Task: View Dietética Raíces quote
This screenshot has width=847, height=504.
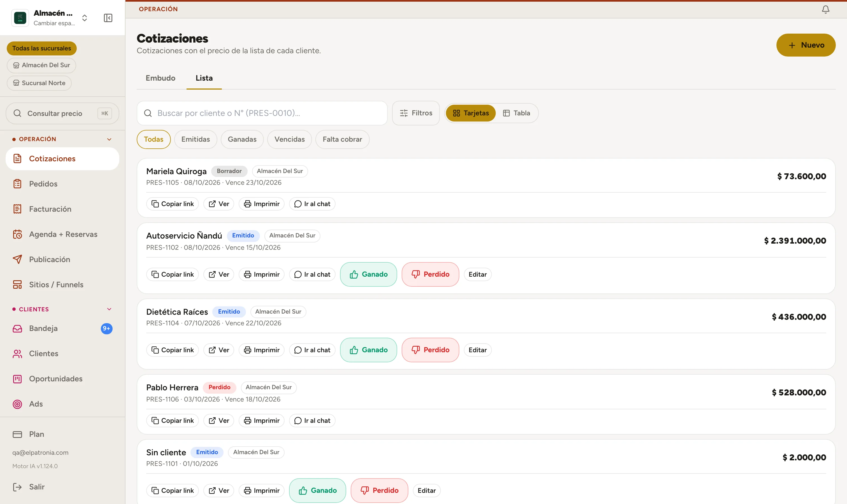Action: (x=218, y=350)
